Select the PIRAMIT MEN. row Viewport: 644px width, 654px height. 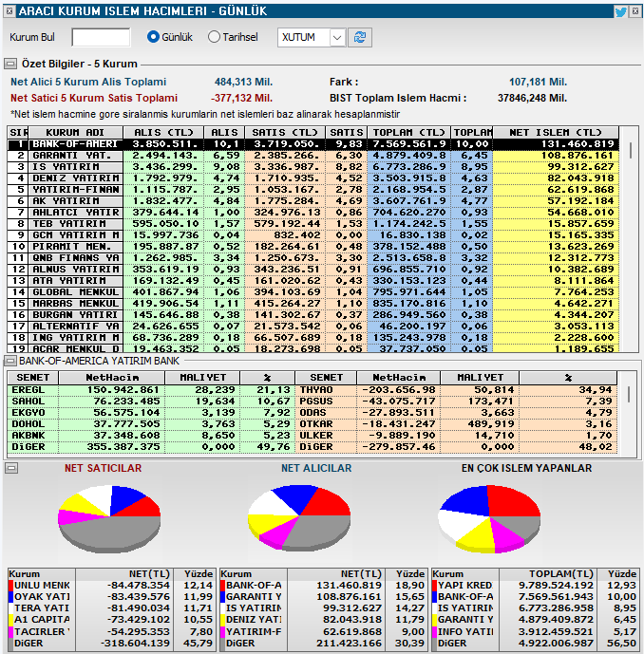313,247
